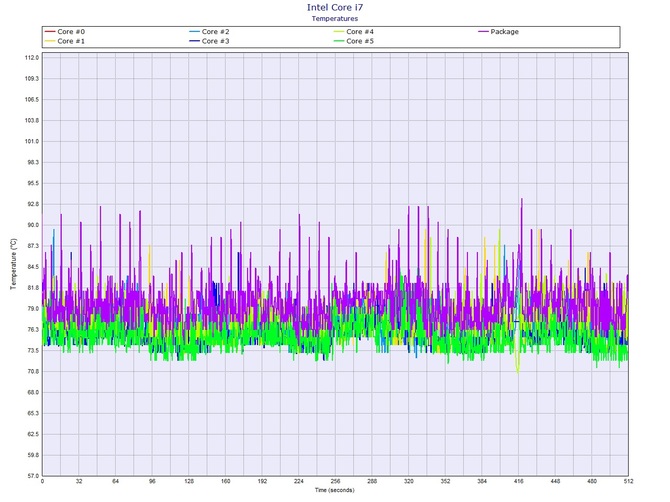Click the purple Package legend line
Screen dimensions: 670x502
483,32
